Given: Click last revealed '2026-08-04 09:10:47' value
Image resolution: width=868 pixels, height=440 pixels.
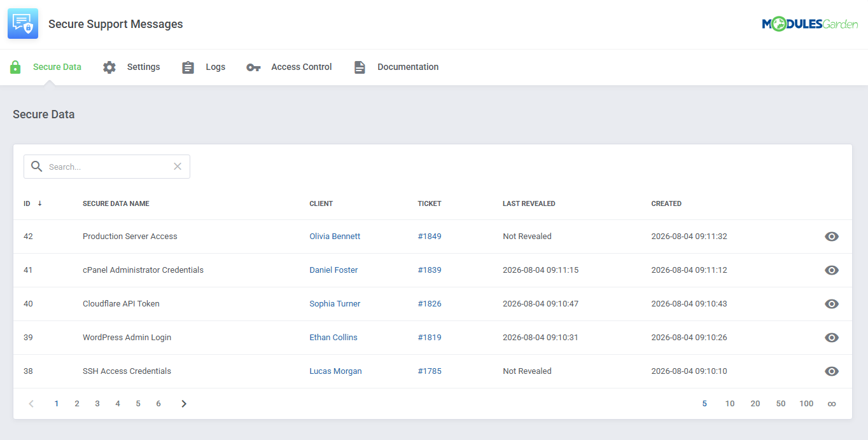Looking at the screenshot, I should 540,304.
